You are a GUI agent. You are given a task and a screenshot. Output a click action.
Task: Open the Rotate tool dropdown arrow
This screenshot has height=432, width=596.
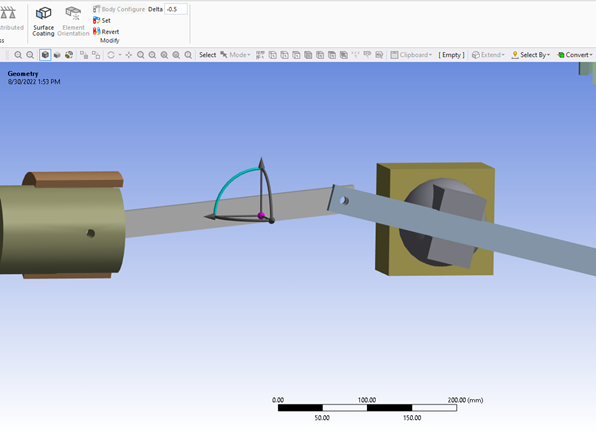[120, 55]
